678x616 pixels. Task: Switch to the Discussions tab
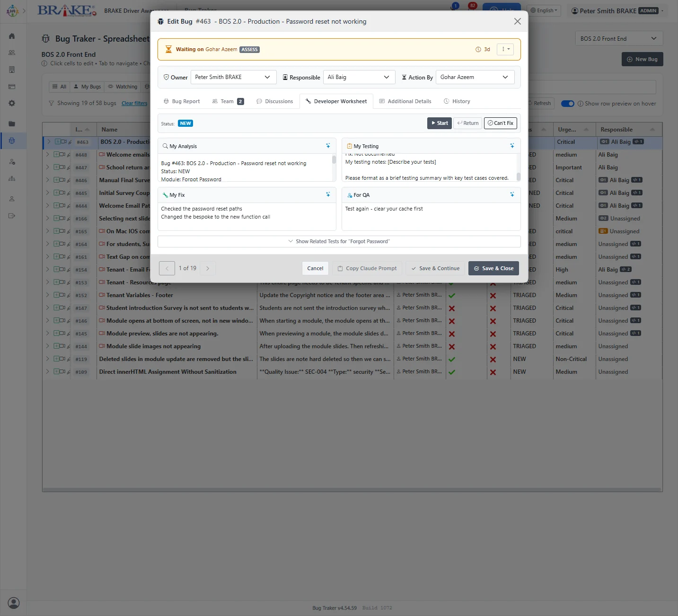pos(275,101)
